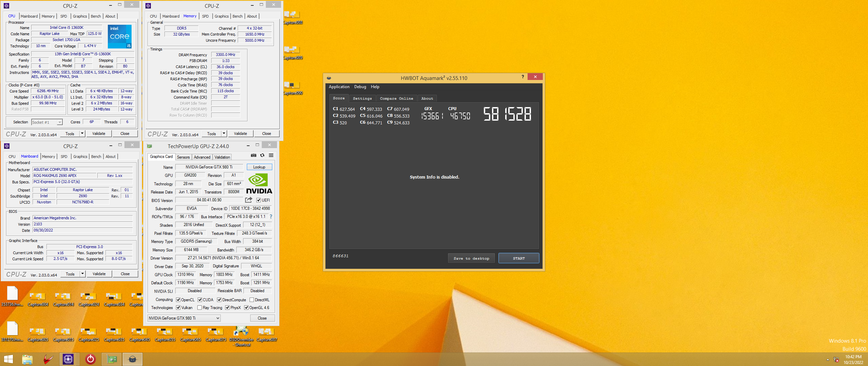Toggle the UEFI checkbox in GPU-Z
The image size is (868, 366).
(258, 200)
